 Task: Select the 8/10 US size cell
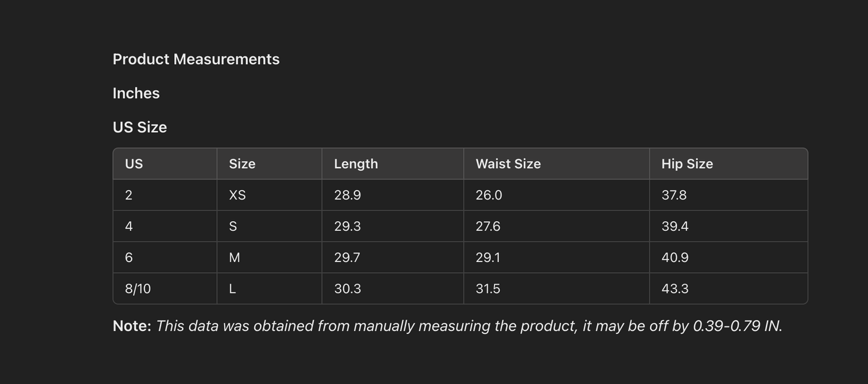[x=138, y=289]
